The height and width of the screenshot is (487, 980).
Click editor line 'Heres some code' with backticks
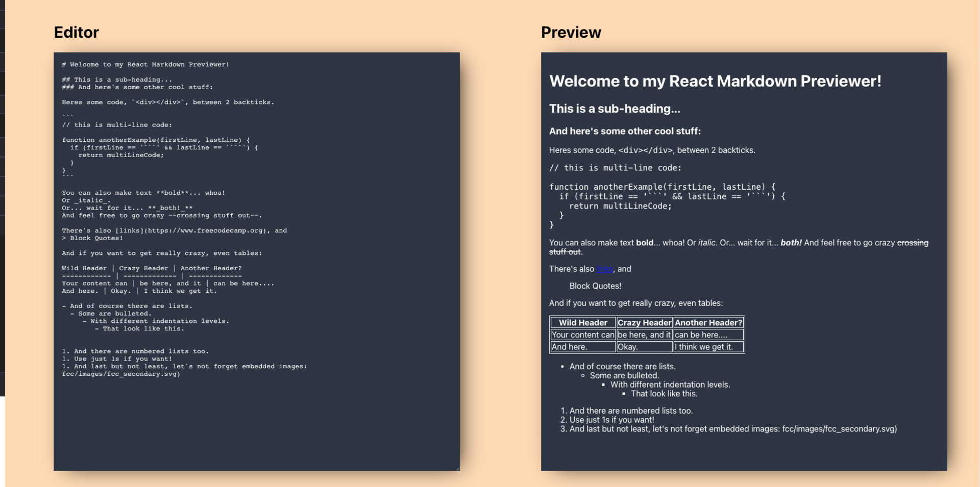point(168,102)
